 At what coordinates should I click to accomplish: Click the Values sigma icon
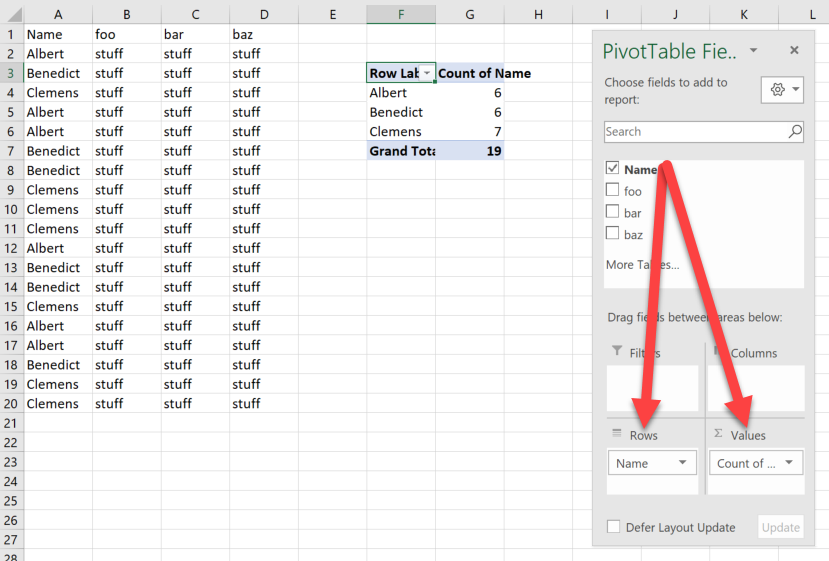pyautogui.click(x=718, y=434)
